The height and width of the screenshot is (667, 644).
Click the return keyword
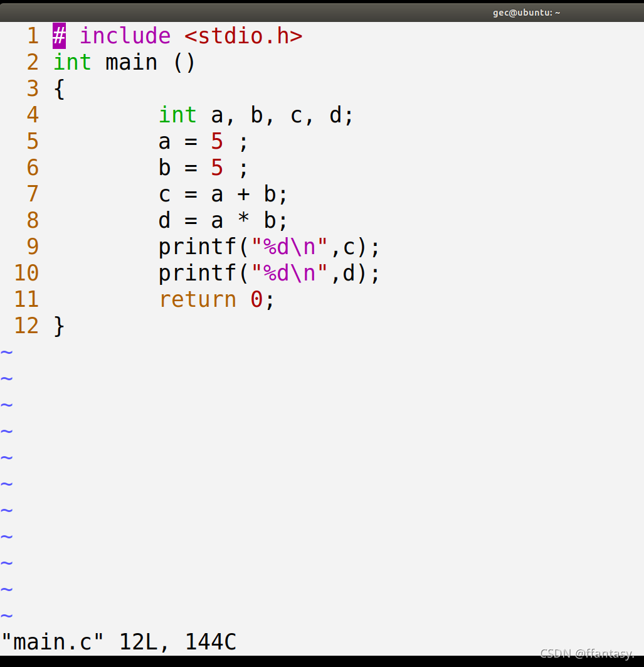tap(198, 299)
